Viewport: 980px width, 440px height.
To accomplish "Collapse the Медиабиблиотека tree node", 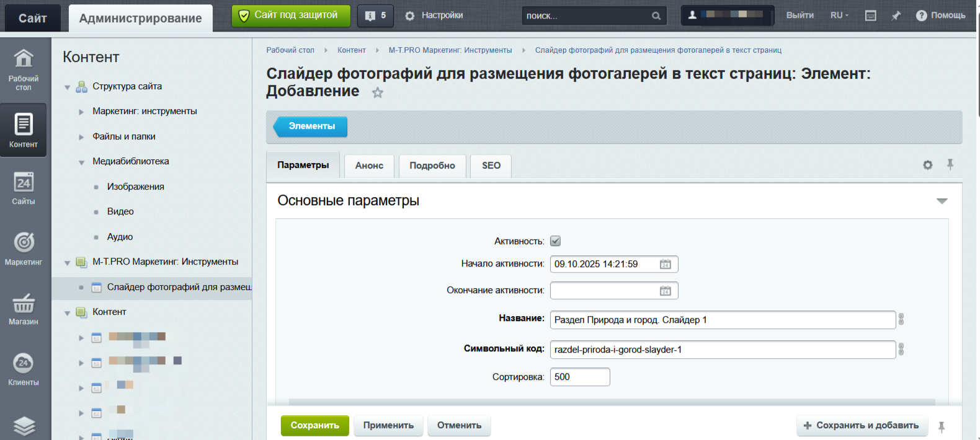I will coord(81,162).
